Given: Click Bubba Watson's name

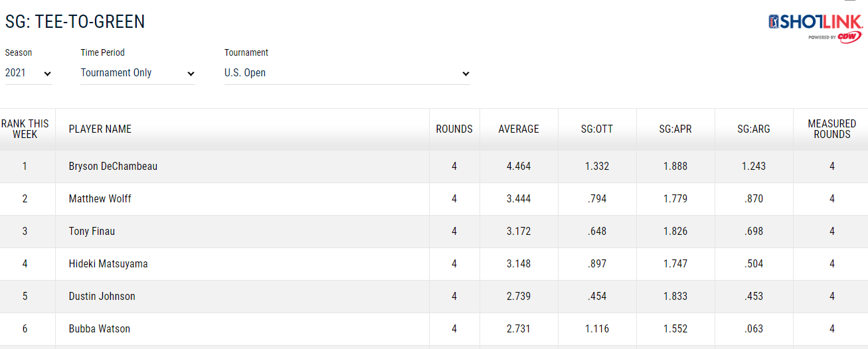Looking at the screenshot, I should [x=100, y=329].
